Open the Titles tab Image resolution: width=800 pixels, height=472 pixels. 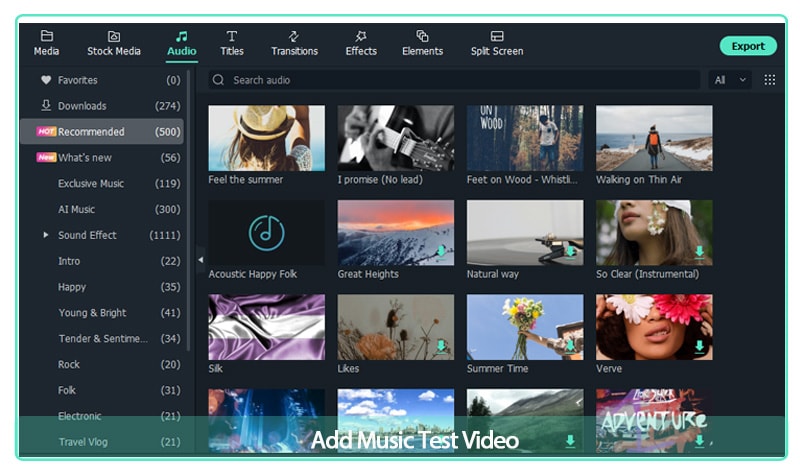(x=232, y=43)
